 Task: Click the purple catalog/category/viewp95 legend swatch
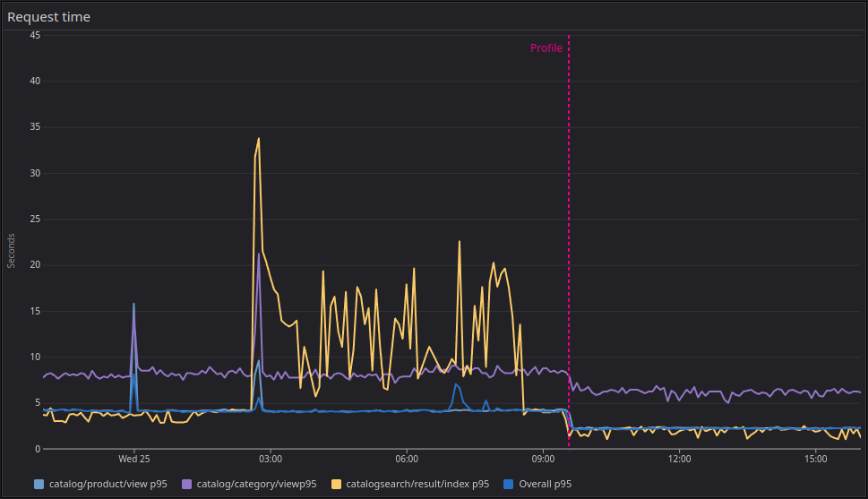186,484
